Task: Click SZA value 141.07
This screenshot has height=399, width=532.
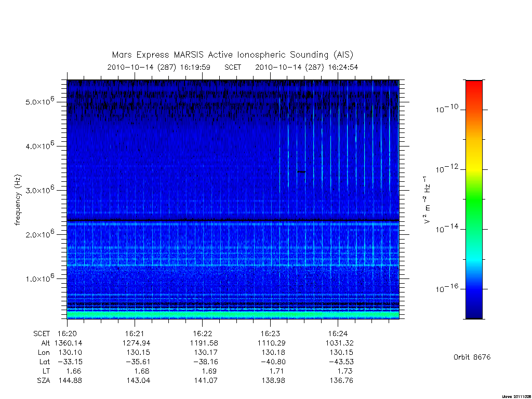Action: tap(206, 381)
